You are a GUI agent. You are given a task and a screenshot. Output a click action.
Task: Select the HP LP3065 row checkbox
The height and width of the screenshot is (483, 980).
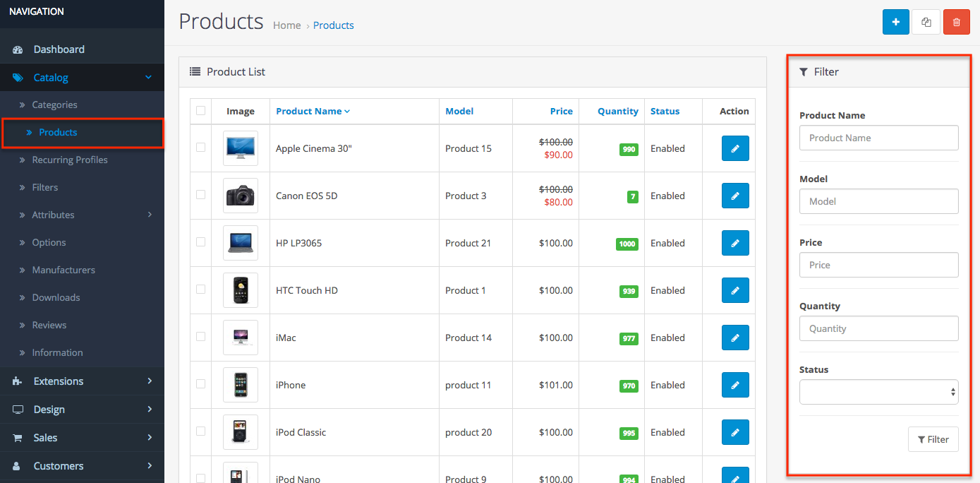point(201,241)
